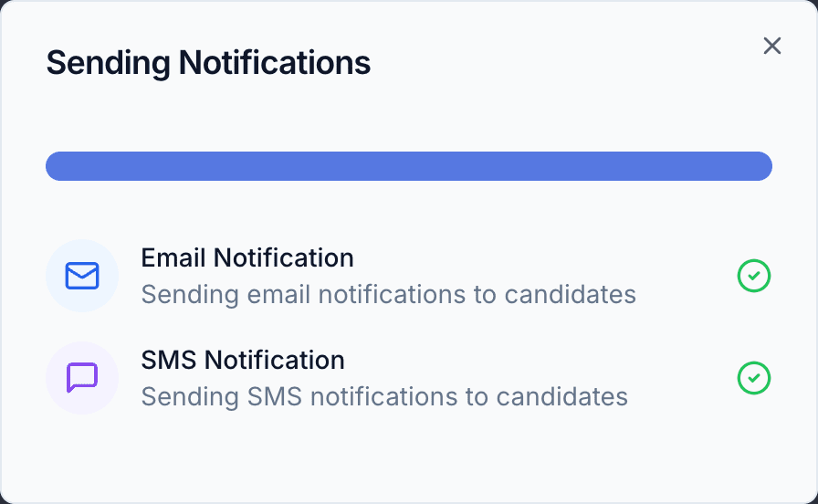Select the green checkmark beside Email Notification
Image resolution: width=818 pixels, height=504 pixels.
(x=754, y=276)
